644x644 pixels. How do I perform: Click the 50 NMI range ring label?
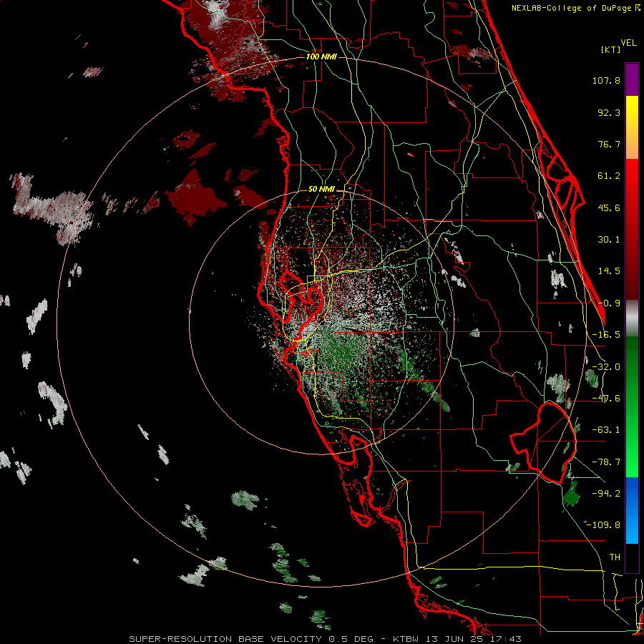321,190
